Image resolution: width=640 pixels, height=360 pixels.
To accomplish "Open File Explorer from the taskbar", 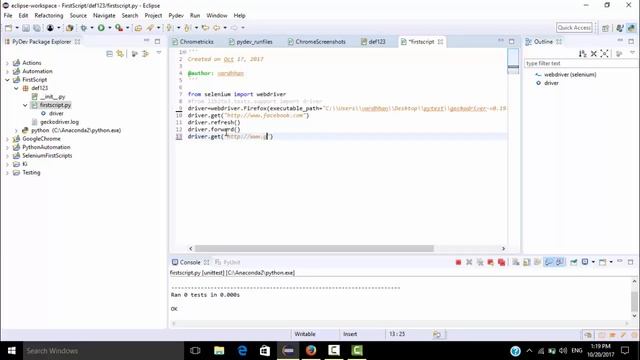I will click(x=219, y=351).
